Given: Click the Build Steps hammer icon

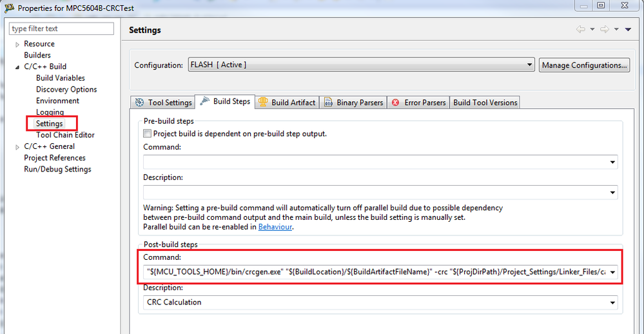Looking at the screenshot, I should 204,101.
